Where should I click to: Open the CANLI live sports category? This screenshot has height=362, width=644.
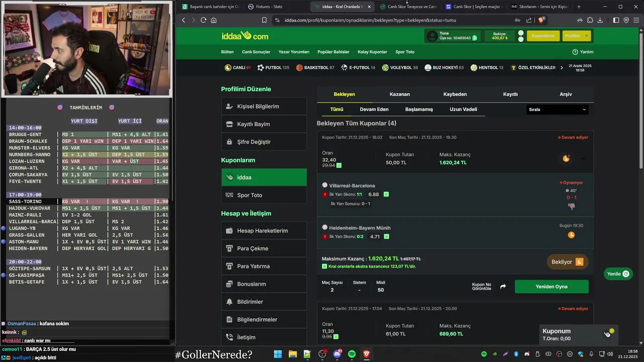tap(237, 67)
